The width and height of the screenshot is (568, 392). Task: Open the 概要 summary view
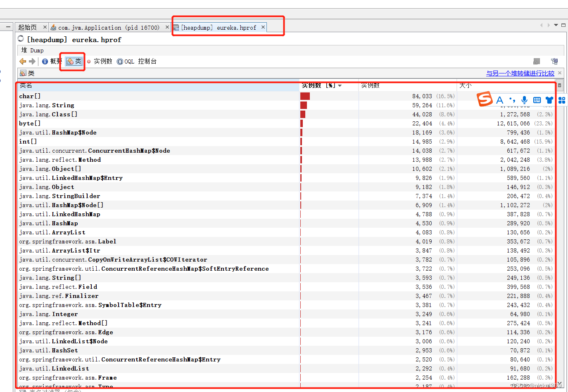[52, 61]
